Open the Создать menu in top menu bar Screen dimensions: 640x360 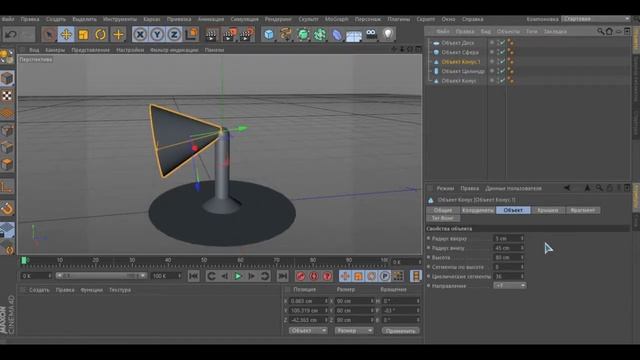(56, 19)
